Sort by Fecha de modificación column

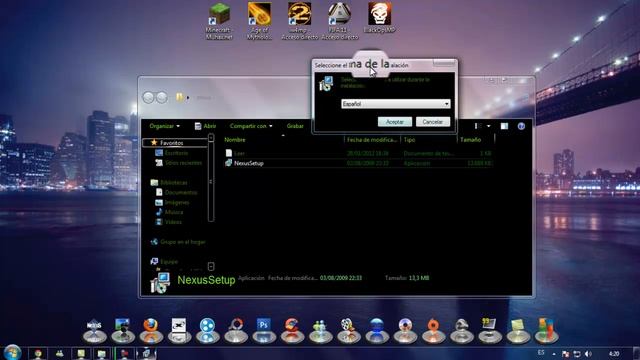click(x=372, y=140)
